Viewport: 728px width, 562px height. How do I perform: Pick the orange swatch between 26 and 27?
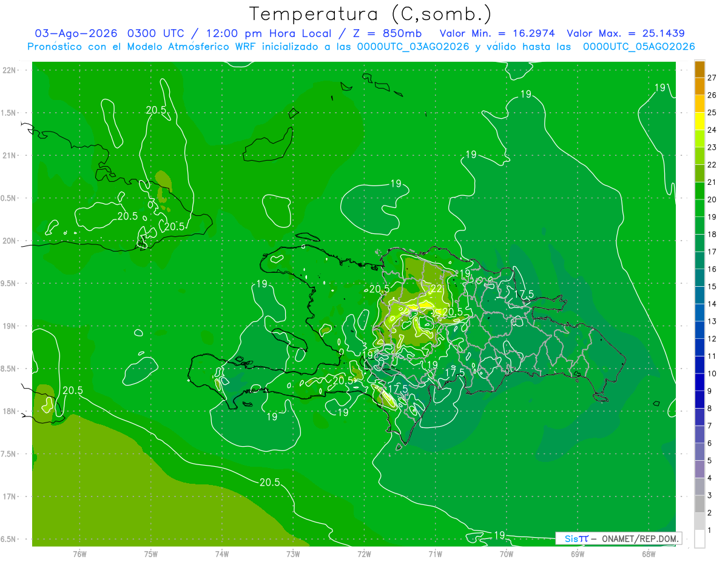coord(699,86)
